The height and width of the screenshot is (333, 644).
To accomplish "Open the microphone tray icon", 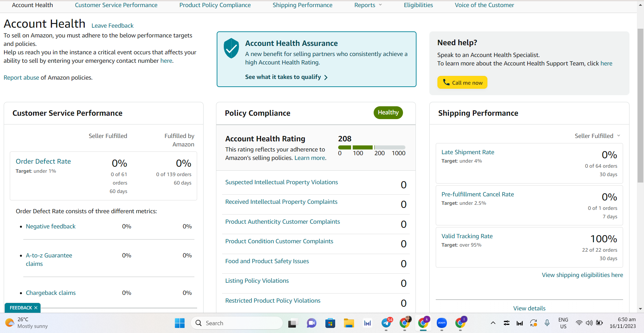I will coord(547,323).
